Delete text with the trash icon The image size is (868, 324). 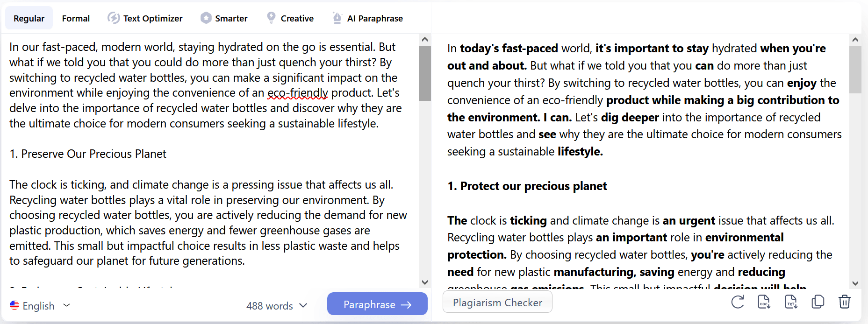pyautogui.click(x=844, y=302)
